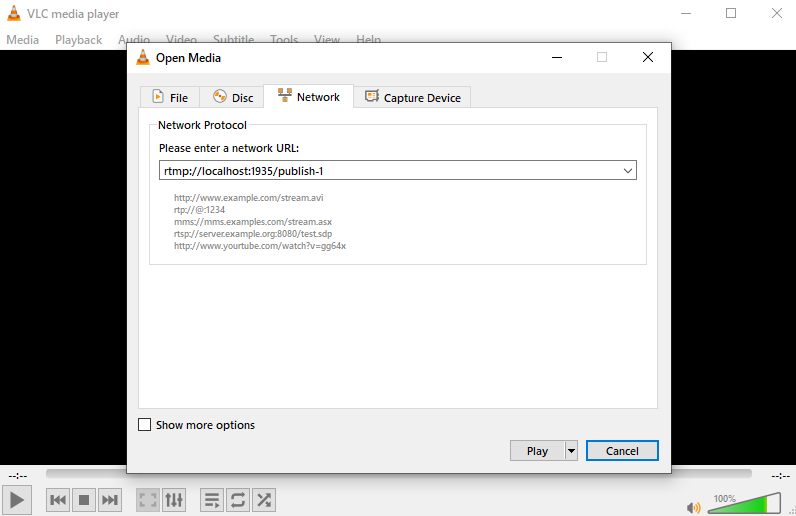This screenshot has width=796, height=516.
Task: Toggle shuffle random playback icon
Action: click(x=264, y=500)
